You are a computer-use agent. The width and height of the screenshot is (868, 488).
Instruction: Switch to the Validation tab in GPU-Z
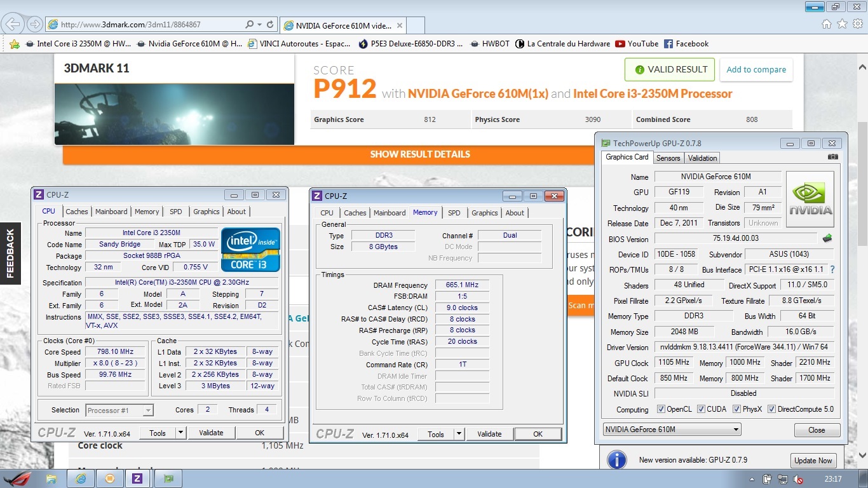tap(702, 158)
